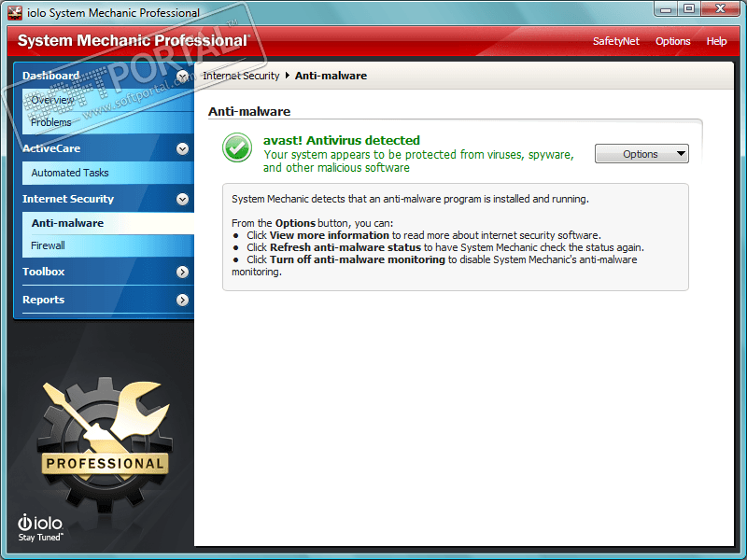The width and height of the screenshot is (747, 560).
Task: Click the Anti-malware breadcrumb label
Action: click(331, 76)
